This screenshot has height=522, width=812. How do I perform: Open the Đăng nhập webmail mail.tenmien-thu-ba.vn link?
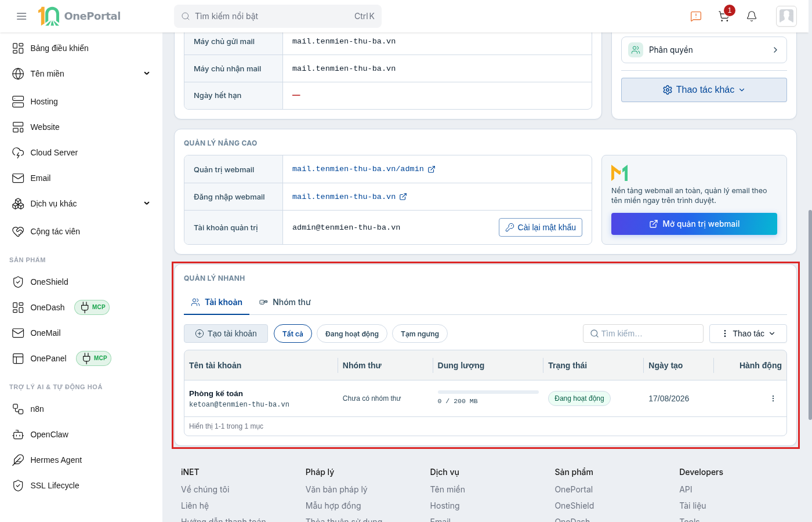click(x=344, y=197)
